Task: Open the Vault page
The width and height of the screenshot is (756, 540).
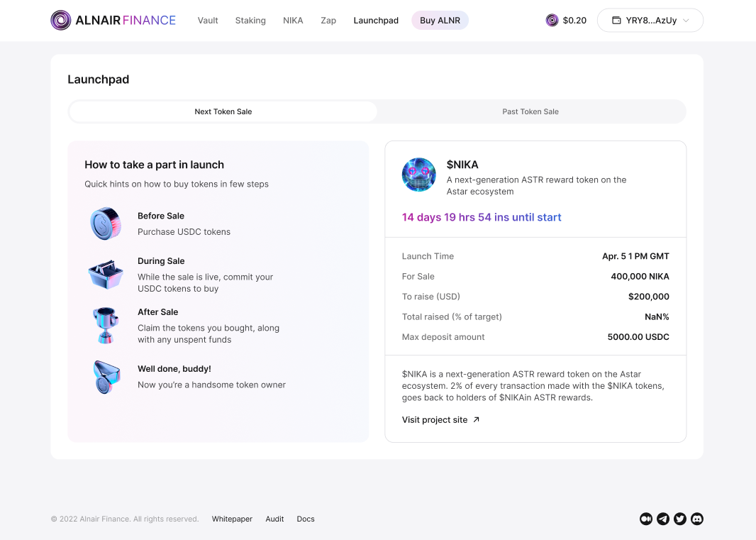Action: pyautogui.click(x=208, y=21)
